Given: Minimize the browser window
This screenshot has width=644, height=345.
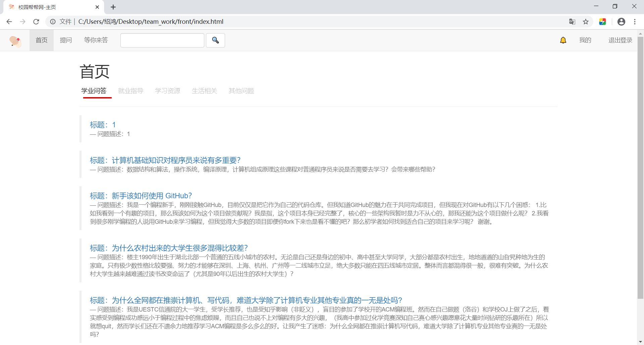Looking at the screenshot, I should tap(596, 6).
